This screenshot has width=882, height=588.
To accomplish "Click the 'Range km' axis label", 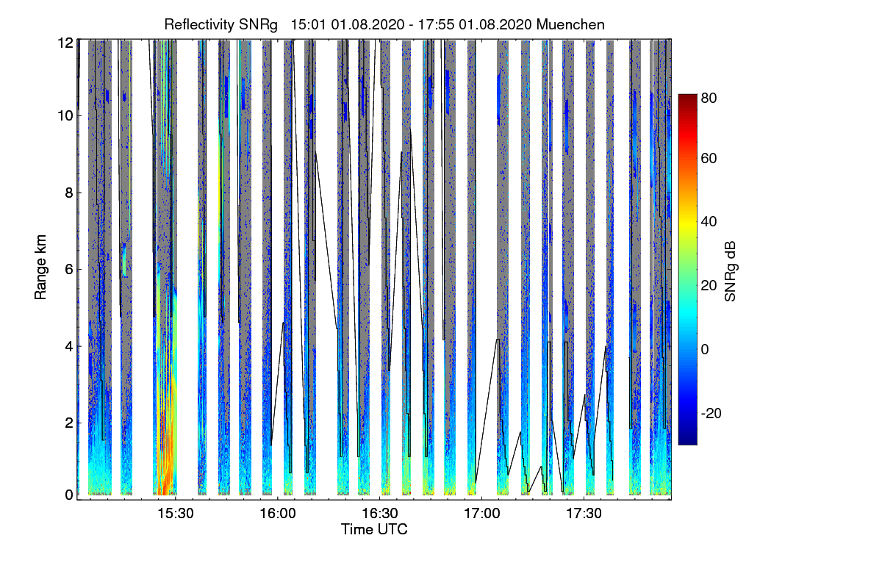I will tap(40, 268).
